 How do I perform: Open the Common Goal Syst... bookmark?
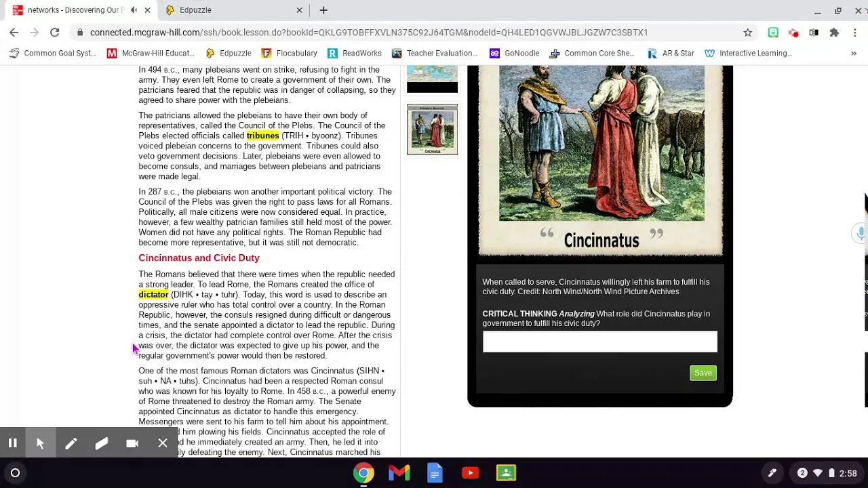(x=52, y=53)
